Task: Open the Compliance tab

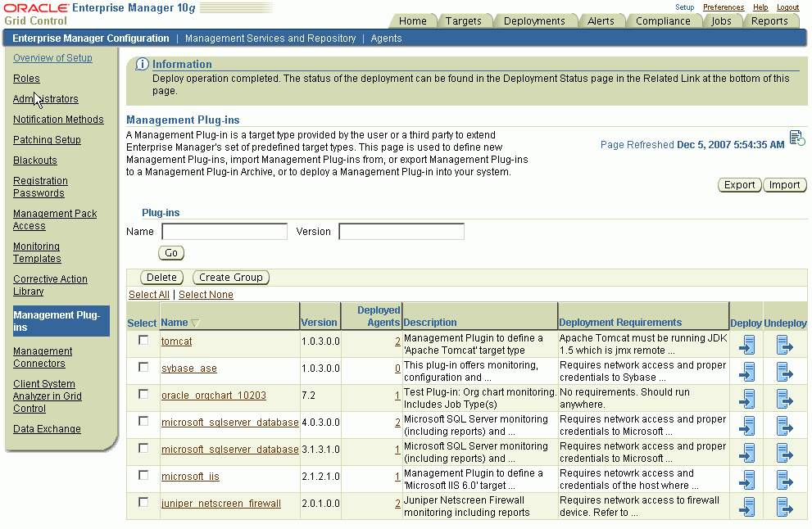Action: 663,20
